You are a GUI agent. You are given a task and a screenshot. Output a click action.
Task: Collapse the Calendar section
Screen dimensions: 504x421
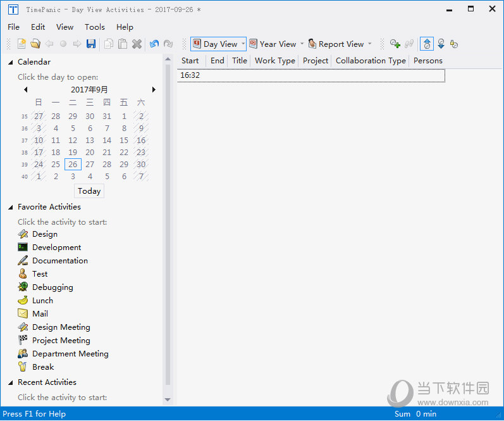pos(11,62)
